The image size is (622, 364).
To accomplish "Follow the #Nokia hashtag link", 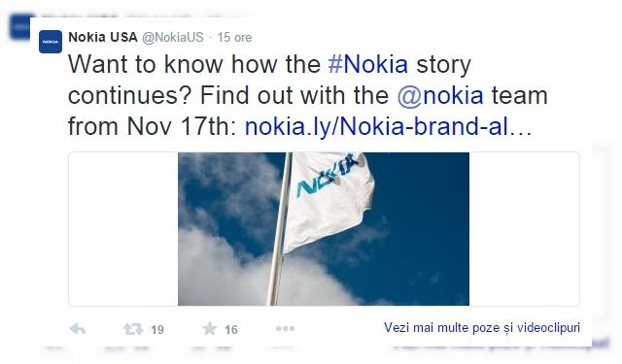I will pyautogui.click(x=368, y=64).
